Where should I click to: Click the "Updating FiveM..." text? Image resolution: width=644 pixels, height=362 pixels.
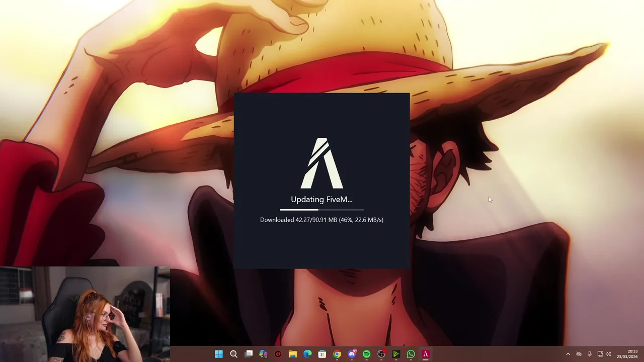(321, 200)
